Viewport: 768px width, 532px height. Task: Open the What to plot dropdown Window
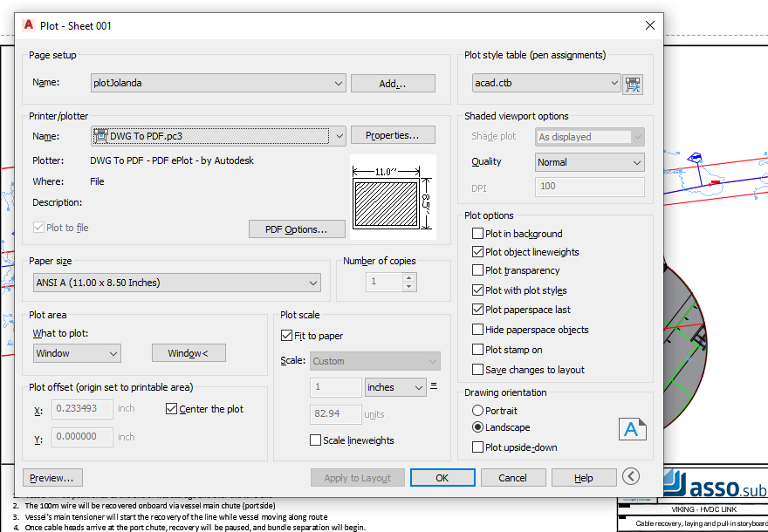point(77,353)
